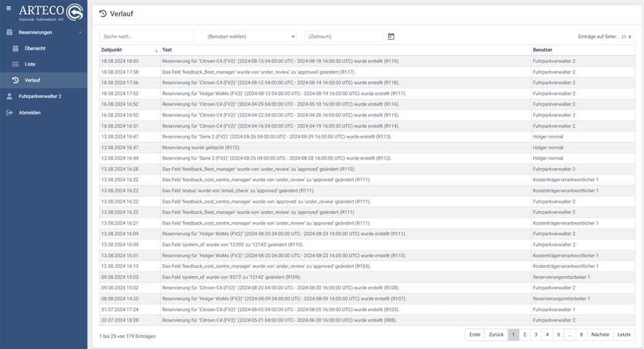Image resolution: width=644 pixels, height=349 pixels.
Task: Open Liste in the sidebar
Action: click(30, 64)
